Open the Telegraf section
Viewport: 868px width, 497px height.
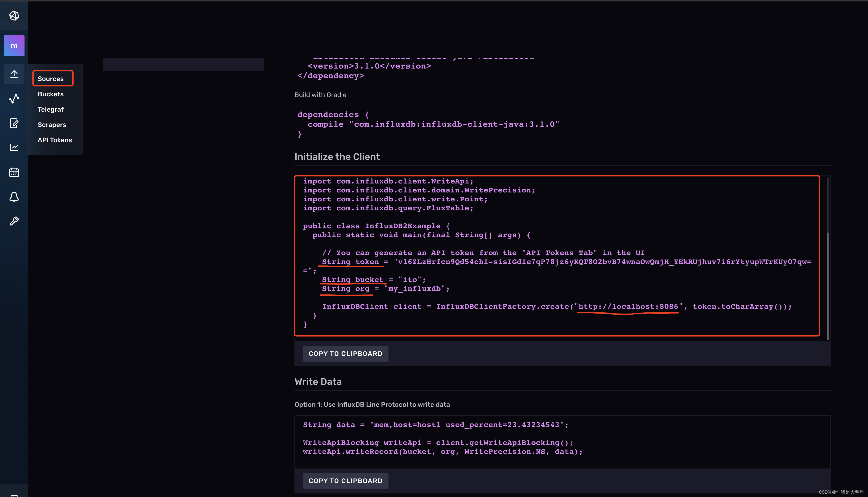click(50, 109)
